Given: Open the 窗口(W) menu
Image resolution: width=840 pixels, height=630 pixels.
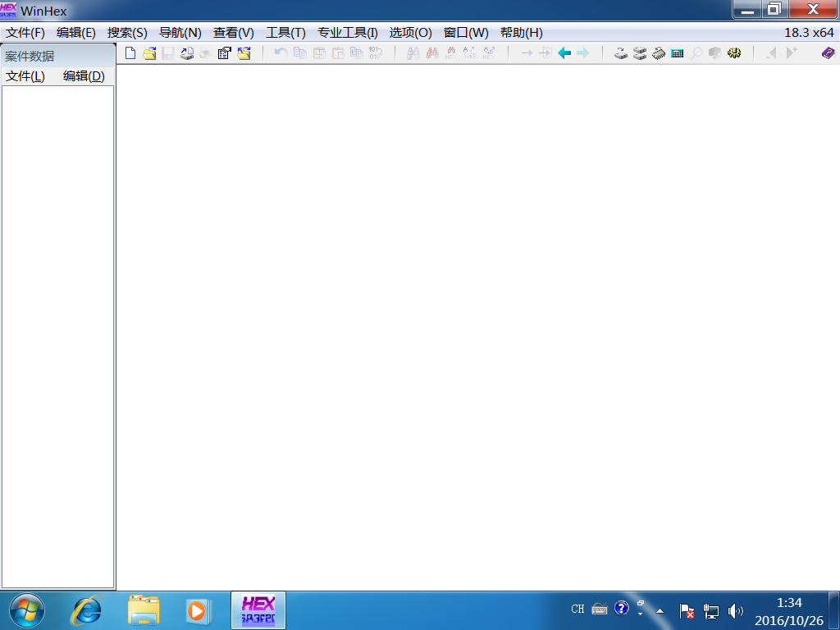Looking at the screenshot, I should pyautogui.click(x=466, y=33).
